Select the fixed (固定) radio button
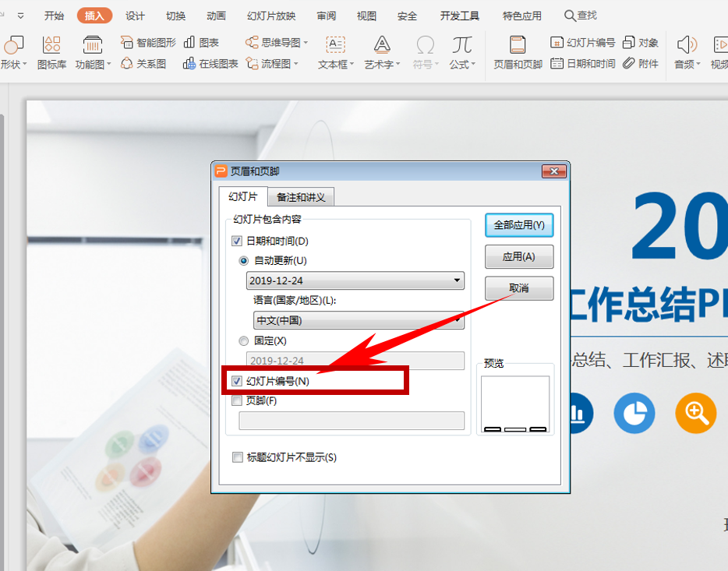Screen dimensions: 728x571 [x=244, y=341]
